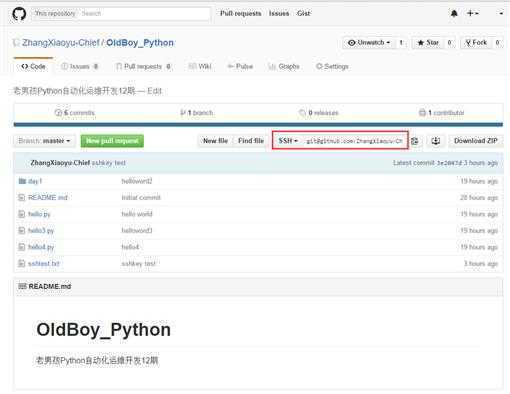Viewport: 510px width, 394px height.
Task: View the 0 releases page
Action: pyautogui.click(x=319, y=113)
